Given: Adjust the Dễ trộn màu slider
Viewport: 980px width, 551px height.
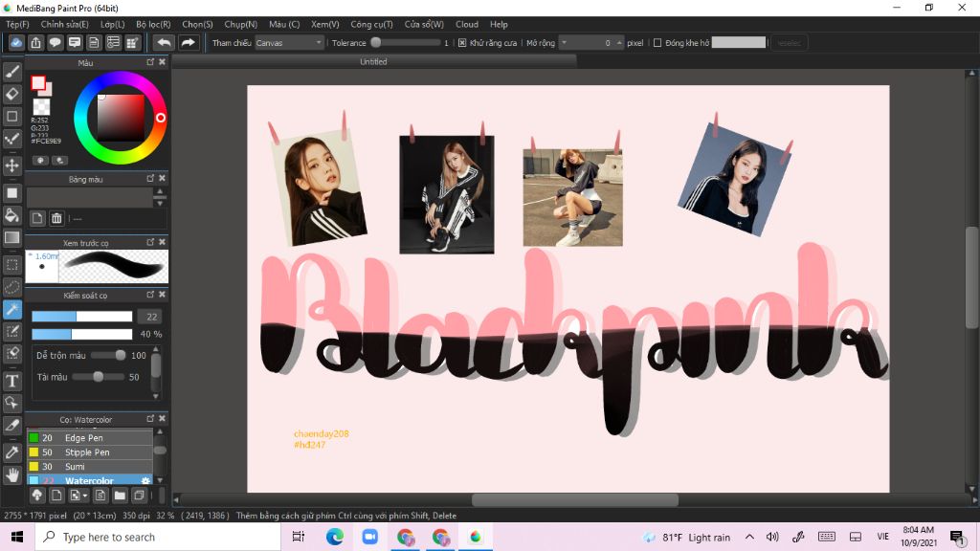Looking at the screenshot, I should (x=108, y=355).
